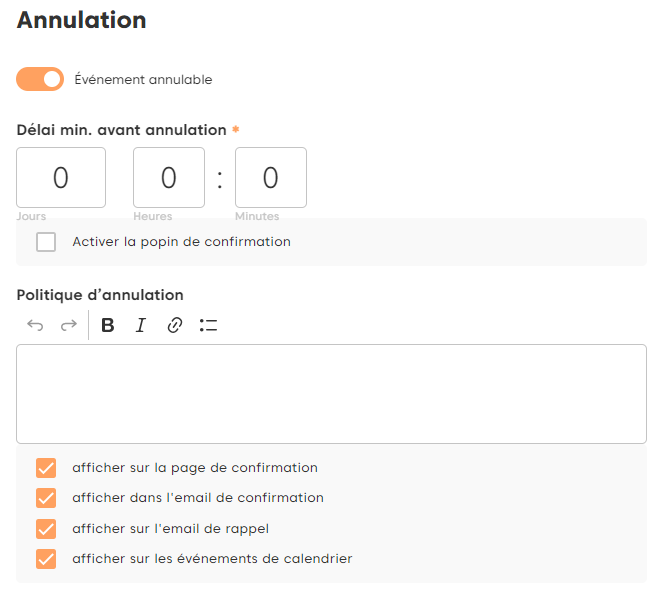
Task: Click inside the Politique d'annulation text area
Action: [x=330, y=394]
